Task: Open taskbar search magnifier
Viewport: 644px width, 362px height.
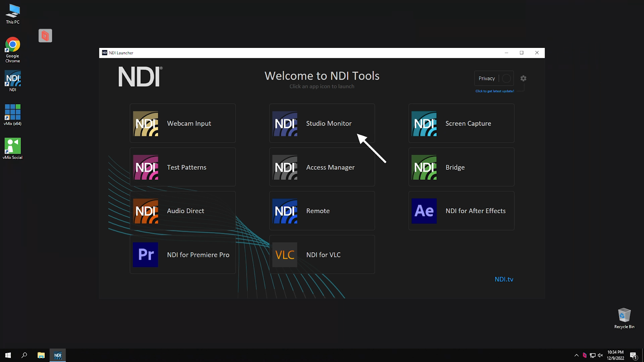Action: [24, 355]
